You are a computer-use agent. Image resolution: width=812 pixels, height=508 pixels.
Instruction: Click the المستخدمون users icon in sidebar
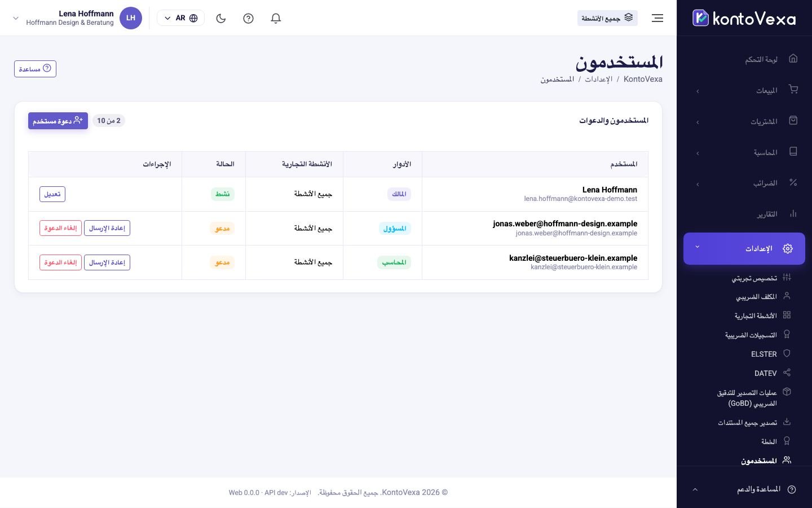[x=787, y=460]
